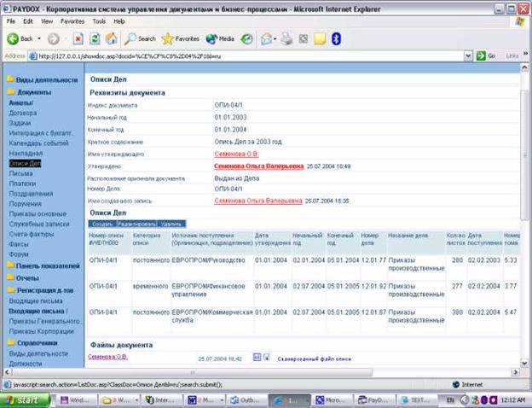The height and width of the screenshot is (408, 532).
Task: Open the Back button history dropdown arrow
Action: [x=39, y=38]
